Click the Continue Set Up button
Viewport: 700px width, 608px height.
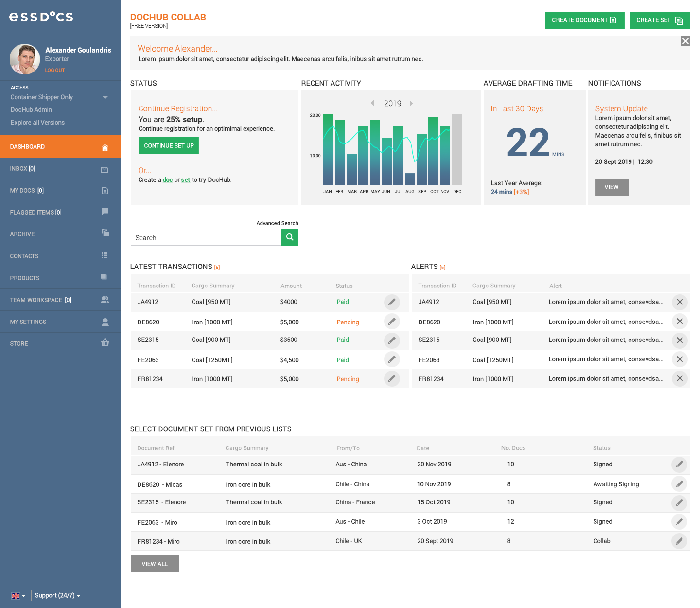(x=169, y=146)
